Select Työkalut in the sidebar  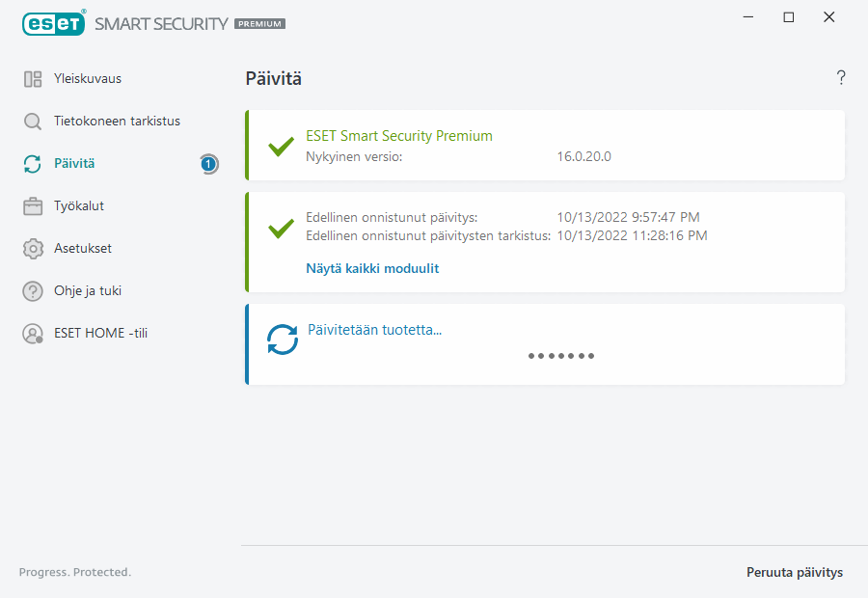tap(79, 206)
